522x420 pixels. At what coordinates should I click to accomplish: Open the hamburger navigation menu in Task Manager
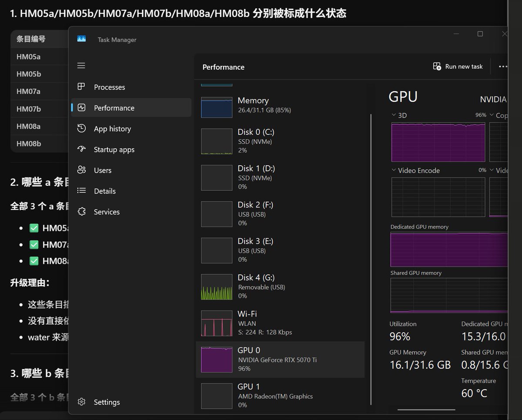(x=81, y=66)
